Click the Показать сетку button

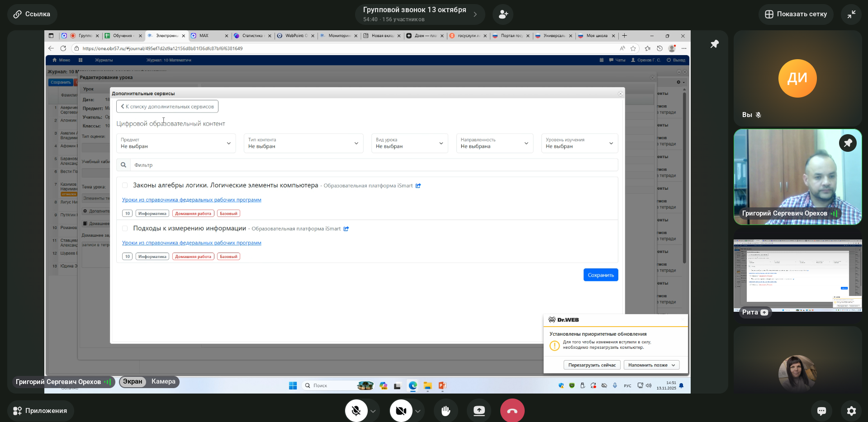(796, 14)
